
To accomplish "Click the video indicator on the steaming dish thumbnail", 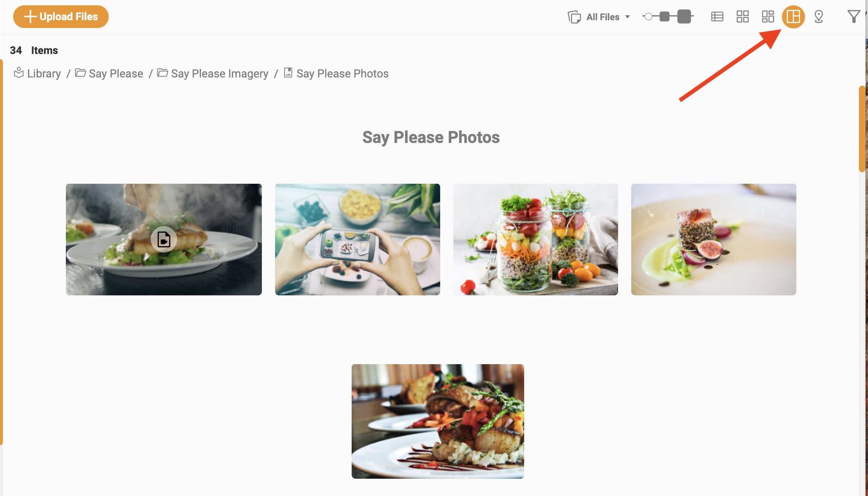I will click(163, 239).
